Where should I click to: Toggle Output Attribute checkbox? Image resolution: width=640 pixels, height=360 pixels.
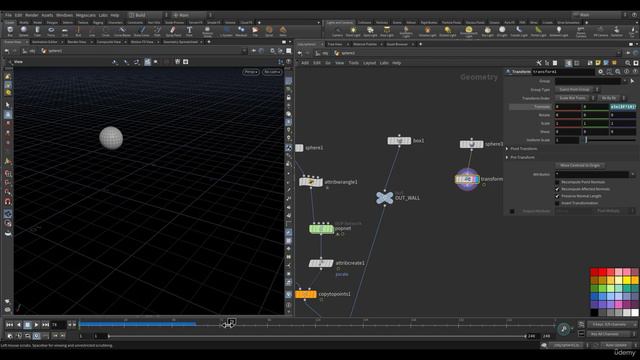(512, 211)
